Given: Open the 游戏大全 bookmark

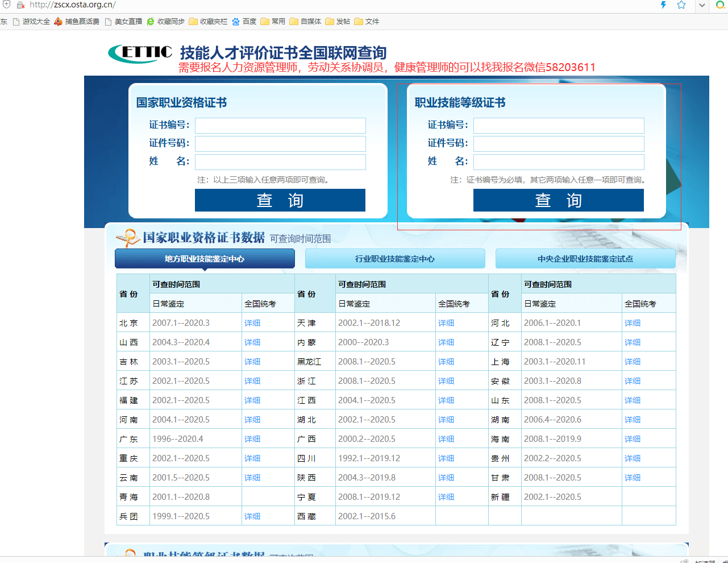Looking at the screenshot, I should (x=31, y=22).
